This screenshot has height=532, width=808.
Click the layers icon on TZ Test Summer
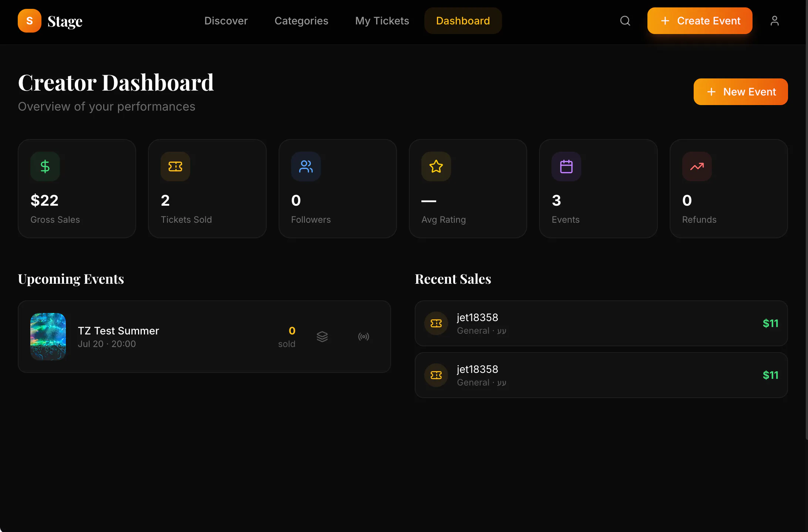[322, 337]
